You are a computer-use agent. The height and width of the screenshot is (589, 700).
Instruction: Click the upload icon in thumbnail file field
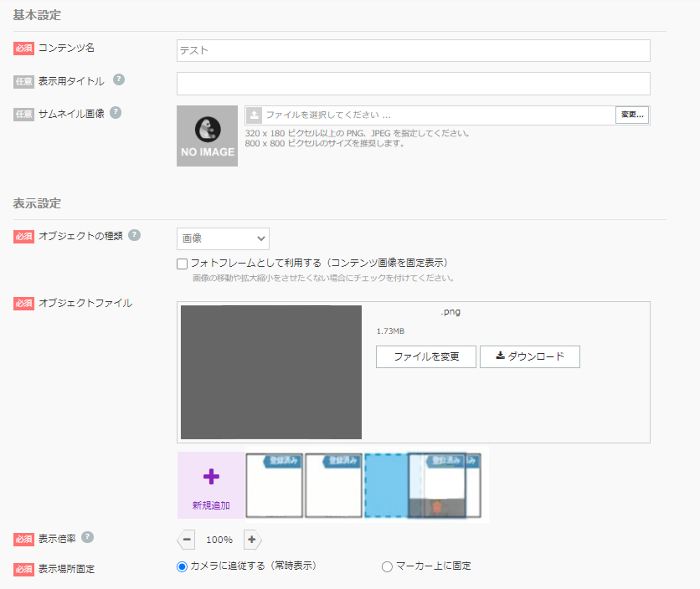[x=254, y=115]
